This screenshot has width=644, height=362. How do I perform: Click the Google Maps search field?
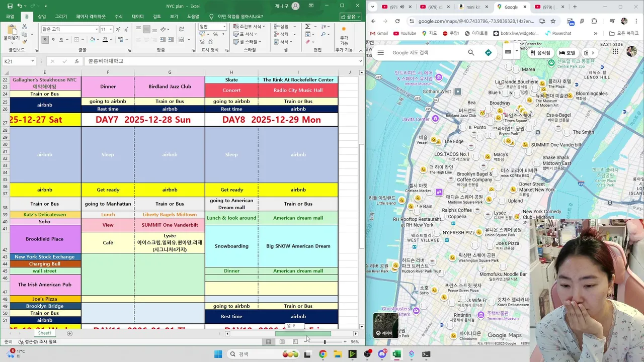click(428, 52)
